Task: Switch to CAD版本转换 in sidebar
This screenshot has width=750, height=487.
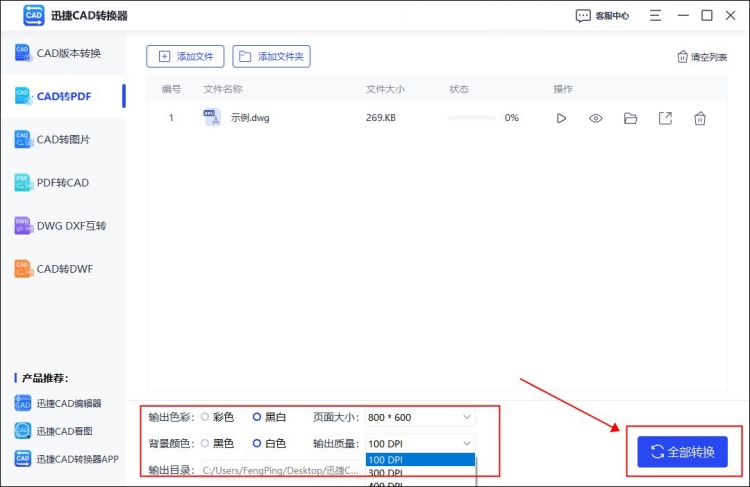Action: [x=63, y=53]
